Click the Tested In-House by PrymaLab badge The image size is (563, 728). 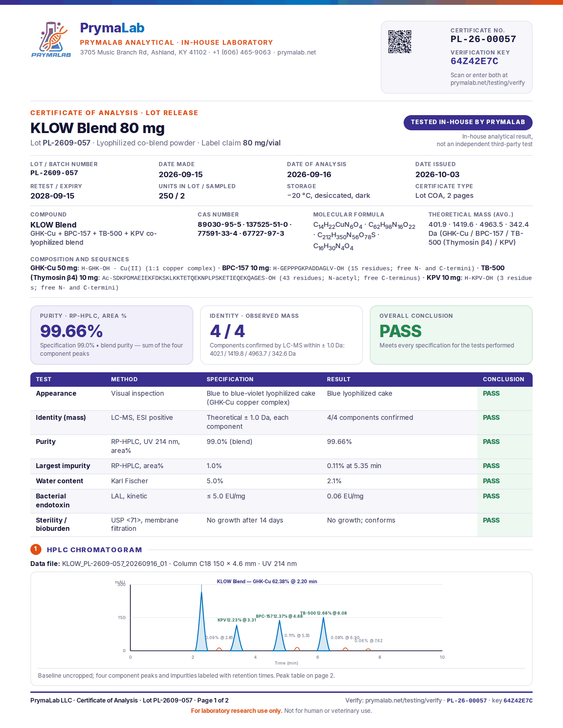click(x=468, y=122)
